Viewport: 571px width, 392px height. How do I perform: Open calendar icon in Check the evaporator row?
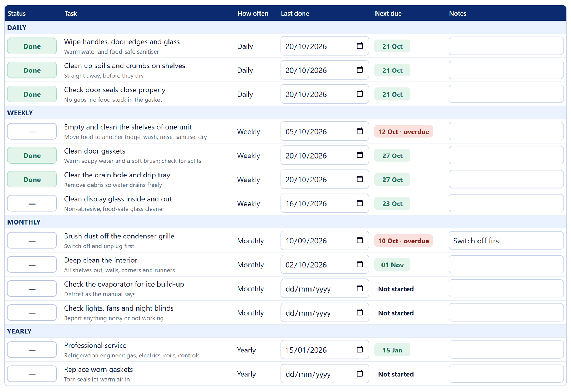click(360, 288)
